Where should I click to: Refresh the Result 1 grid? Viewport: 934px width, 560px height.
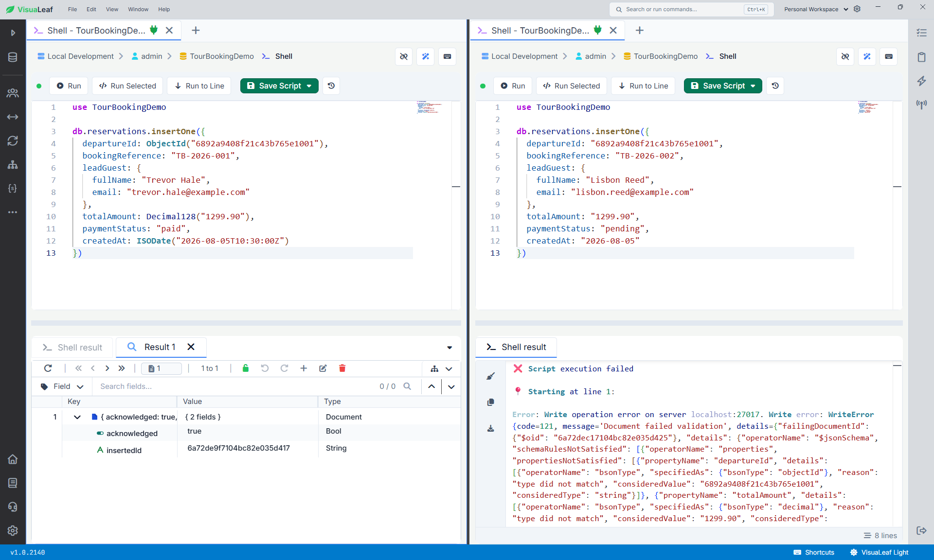tap(48, 368)
